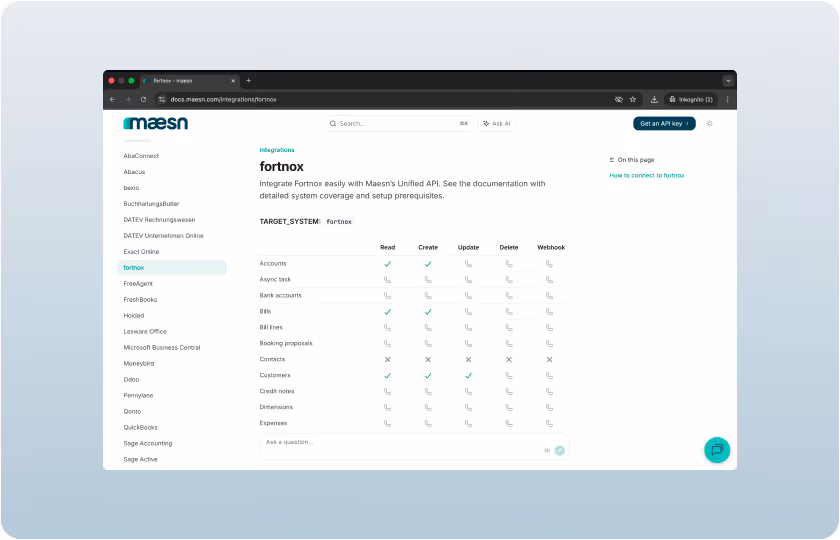Open a new browser tab with plus
840x540 pixels.
point(249,81)
